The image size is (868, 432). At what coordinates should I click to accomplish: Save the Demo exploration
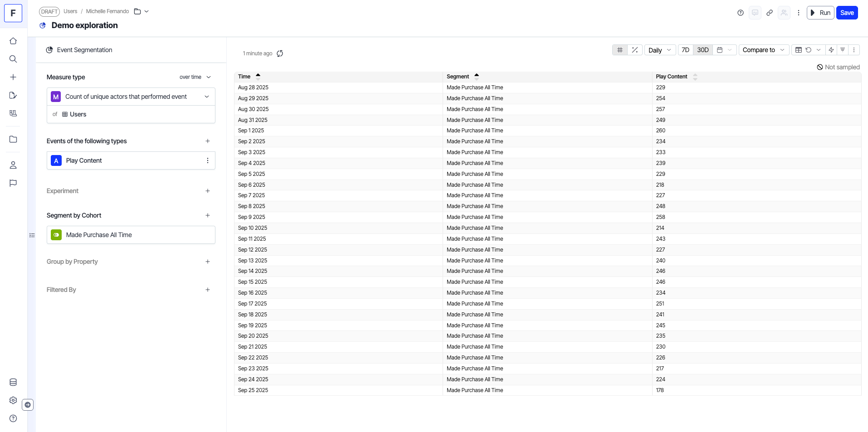coord(847,13)
